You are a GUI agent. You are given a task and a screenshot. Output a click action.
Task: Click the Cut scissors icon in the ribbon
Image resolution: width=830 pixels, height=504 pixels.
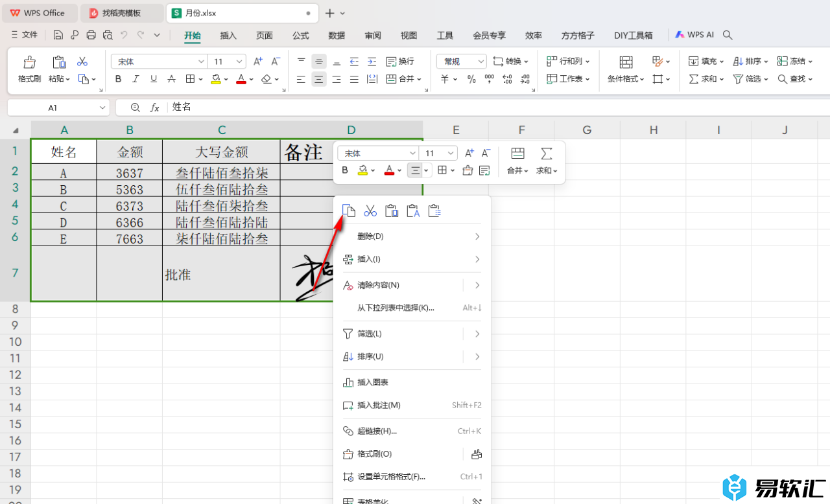click(82, 62)
